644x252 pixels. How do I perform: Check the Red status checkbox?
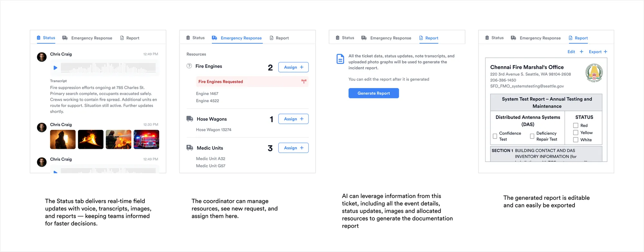click(576, 125)
